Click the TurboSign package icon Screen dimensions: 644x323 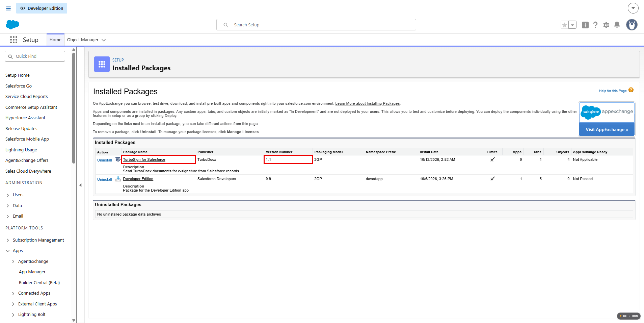point(118,159)
